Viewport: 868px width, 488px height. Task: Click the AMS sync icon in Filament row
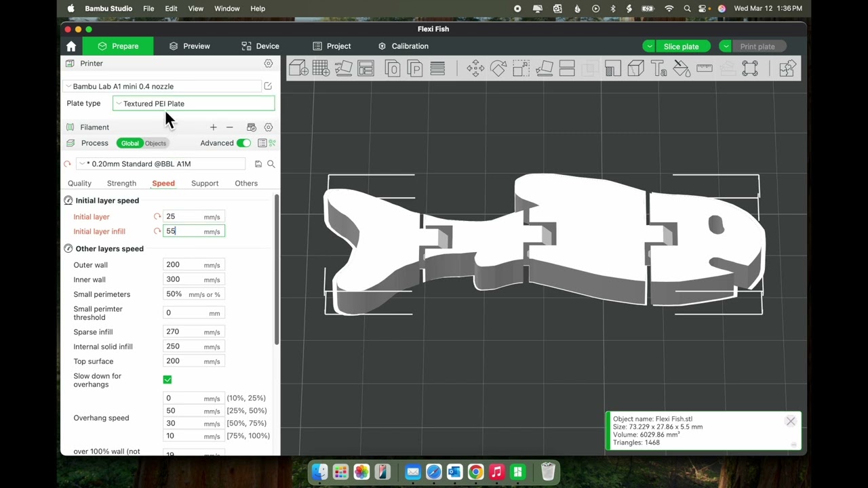pyautogui.click(x=252, y=127)
